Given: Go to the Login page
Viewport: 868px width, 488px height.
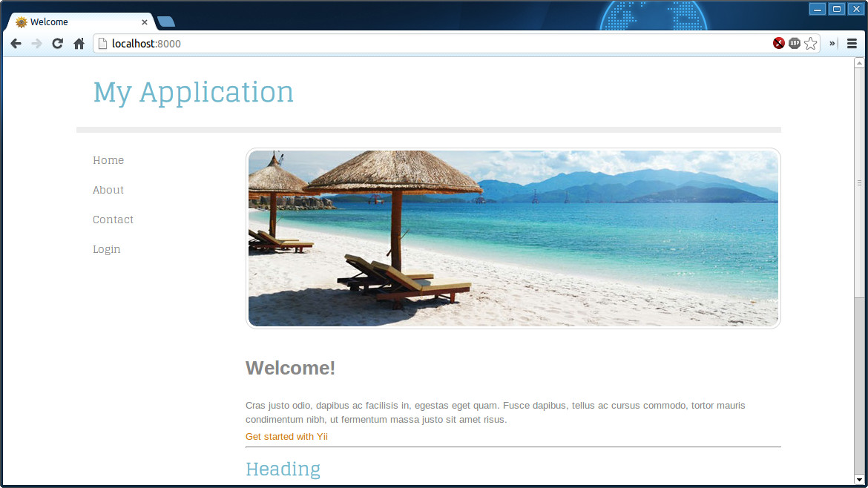Looking at the screenshot, I should click(106, 249).
